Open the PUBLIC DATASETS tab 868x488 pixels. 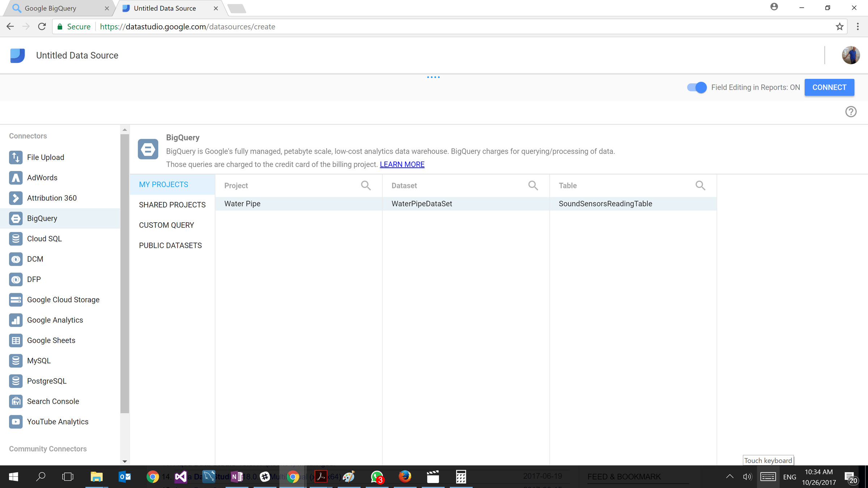pyautogui.click(x=172, y=245)
